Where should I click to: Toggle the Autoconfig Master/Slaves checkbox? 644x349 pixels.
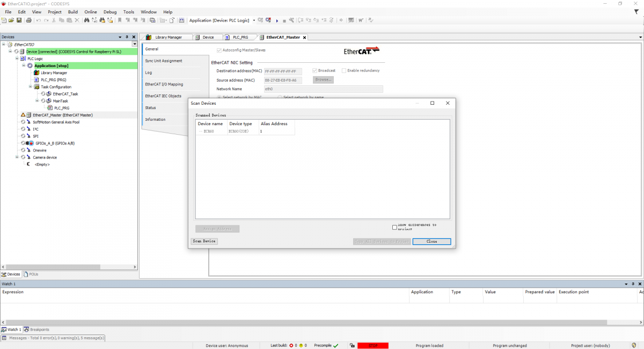coord(219,50)
